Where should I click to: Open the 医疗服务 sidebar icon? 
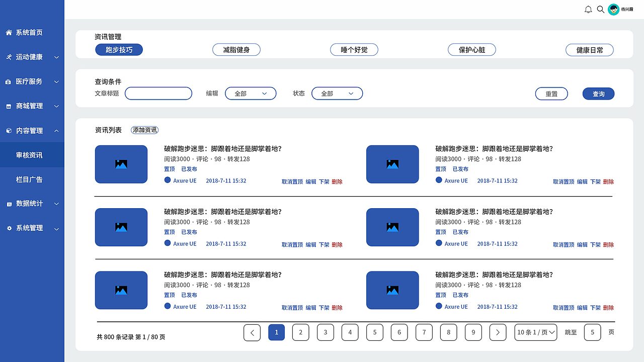pos(8,81)
